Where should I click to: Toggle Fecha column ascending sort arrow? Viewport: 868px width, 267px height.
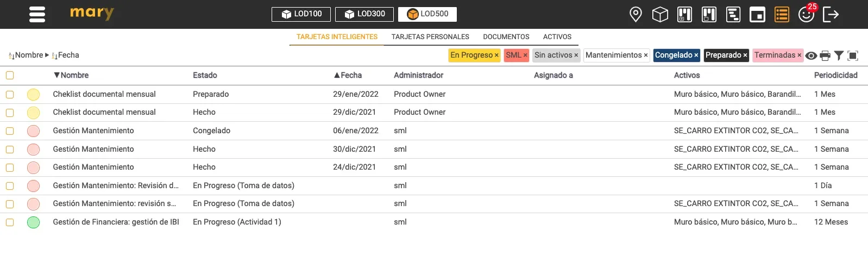[337, 75]
